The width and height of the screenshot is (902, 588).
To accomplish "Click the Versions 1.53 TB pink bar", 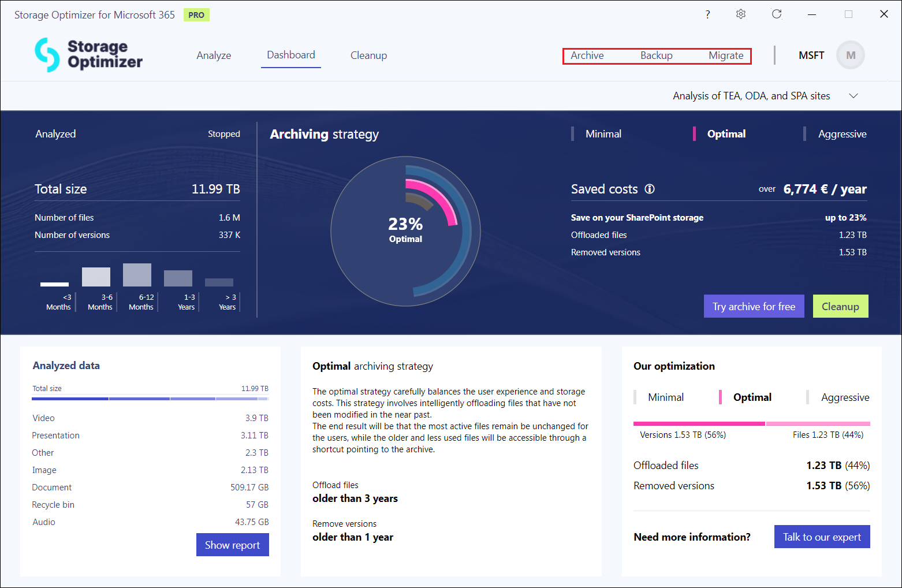I will click(x=699, y=423).
